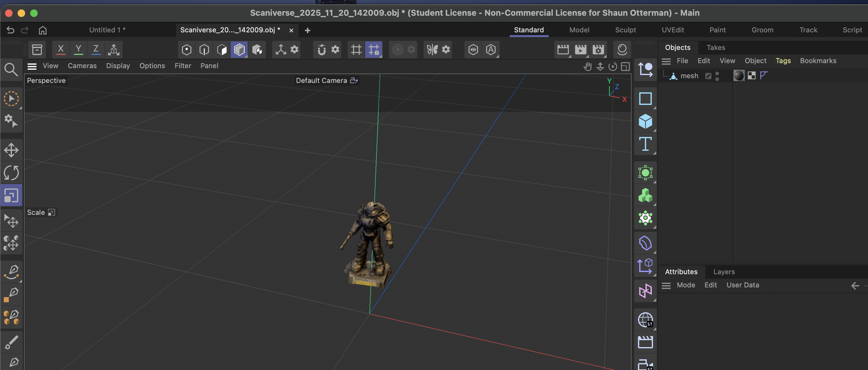
Task: Enable the snapping magnet tool
Action: [x=321, y=50]
